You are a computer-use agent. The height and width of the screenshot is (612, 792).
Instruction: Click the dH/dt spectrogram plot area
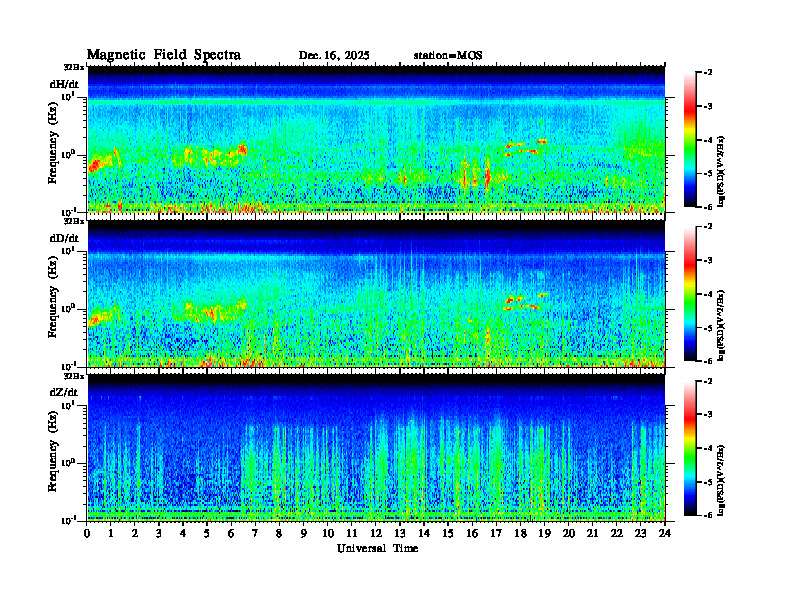[376, 139]
